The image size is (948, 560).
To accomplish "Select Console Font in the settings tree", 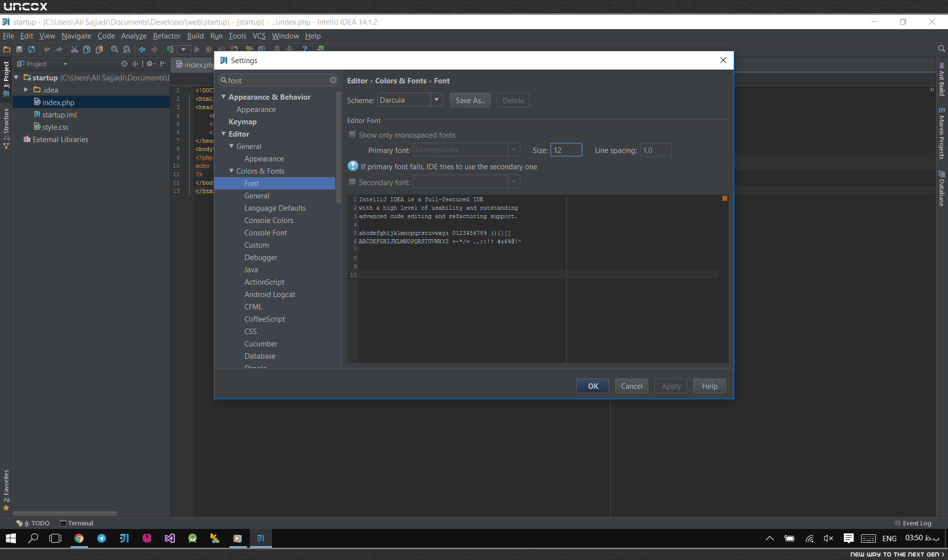I will tap(266, 232).
